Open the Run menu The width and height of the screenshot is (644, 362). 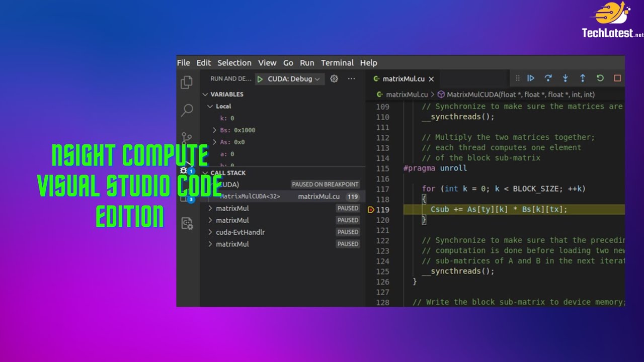[307, 63]
